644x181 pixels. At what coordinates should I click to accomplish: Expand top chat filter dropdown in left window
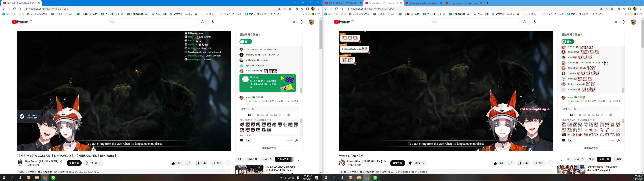(x=251, y=35)
